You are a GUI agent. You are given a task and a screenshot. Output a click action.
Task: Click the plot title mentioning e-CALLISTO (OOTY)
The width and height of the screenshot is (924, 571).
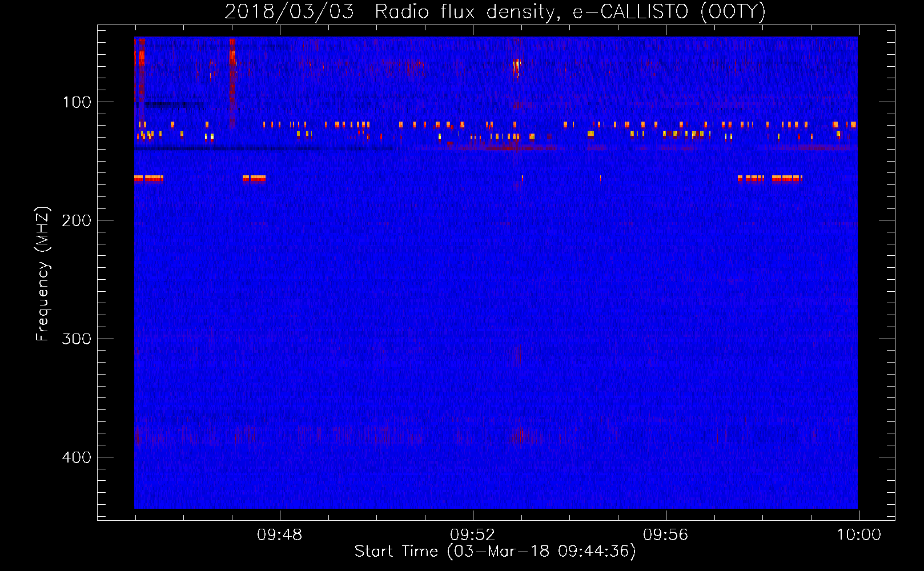click(x=495, y=11)
